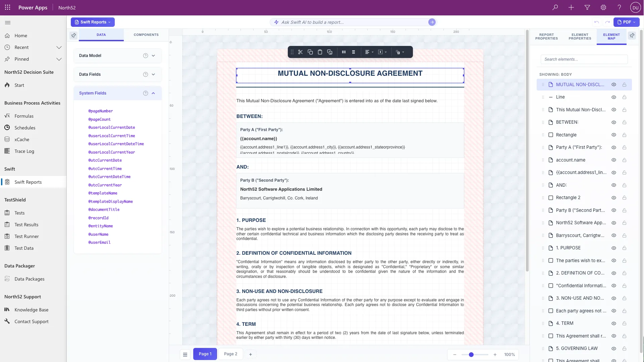The height and width of the screenshot is (362, 644).
Task: Click the zoom in plus icon
Action: coord(495,355)
